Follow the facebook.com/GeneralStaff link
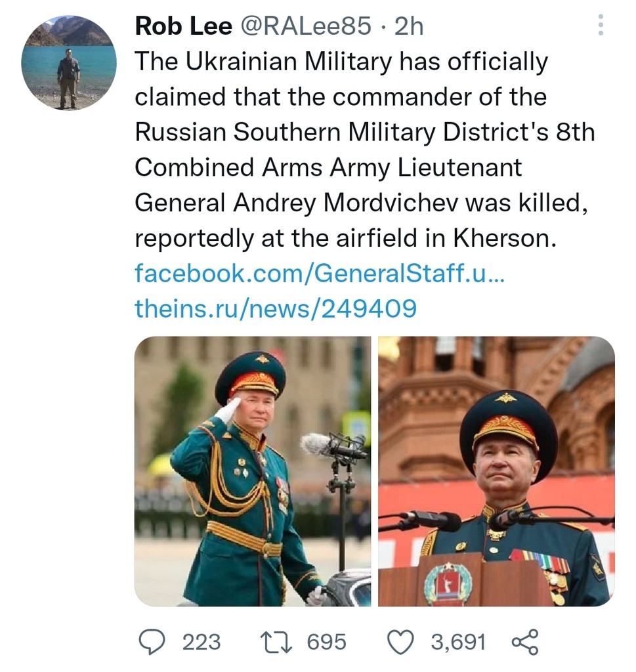Viewport: 636px width, 672px height. [319, 273]
